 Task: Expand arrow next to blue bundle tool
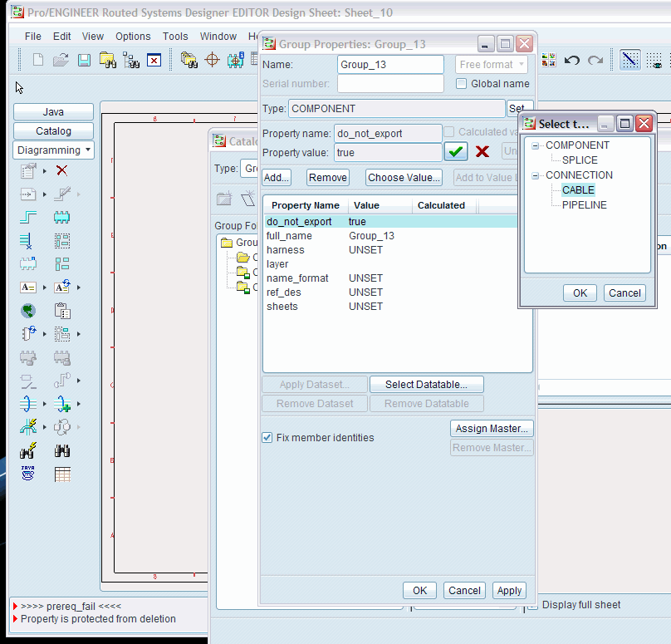pos(45,404)
